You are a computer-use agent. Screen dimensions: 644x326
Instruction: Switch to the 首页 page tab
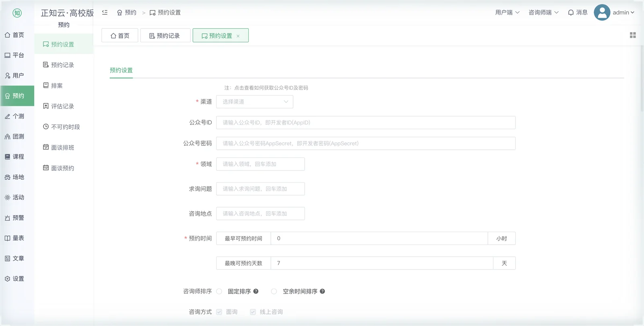tap(120, 35)
